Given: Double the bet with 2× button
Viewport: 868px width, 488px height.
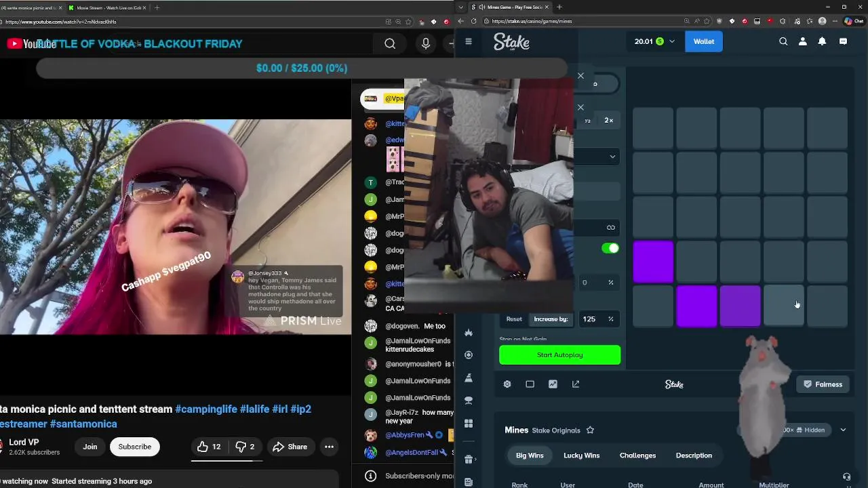Looking at the screenshot, I should click(x=609, y=121).
